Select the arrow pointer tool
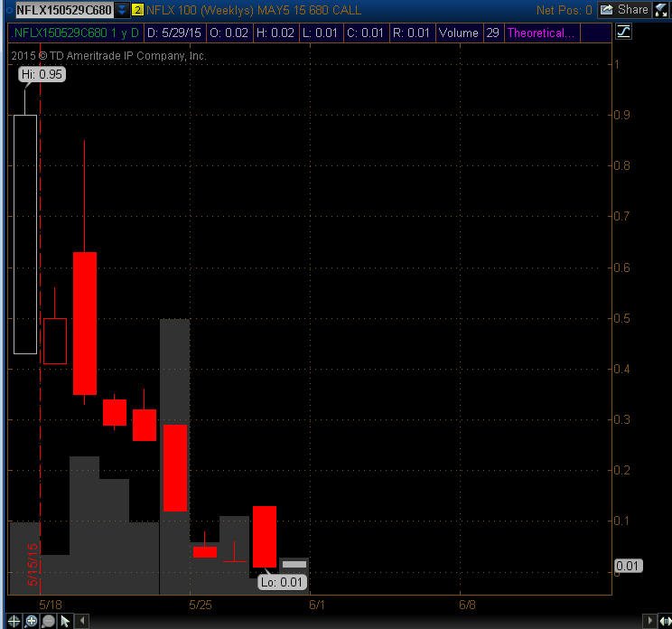The height and width of the screenshot is (629, 672). coord(65,621)
